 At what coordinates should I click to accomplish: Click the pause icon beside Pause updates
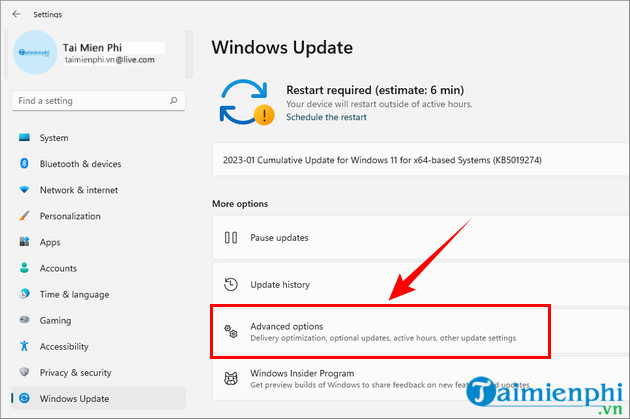231,238
